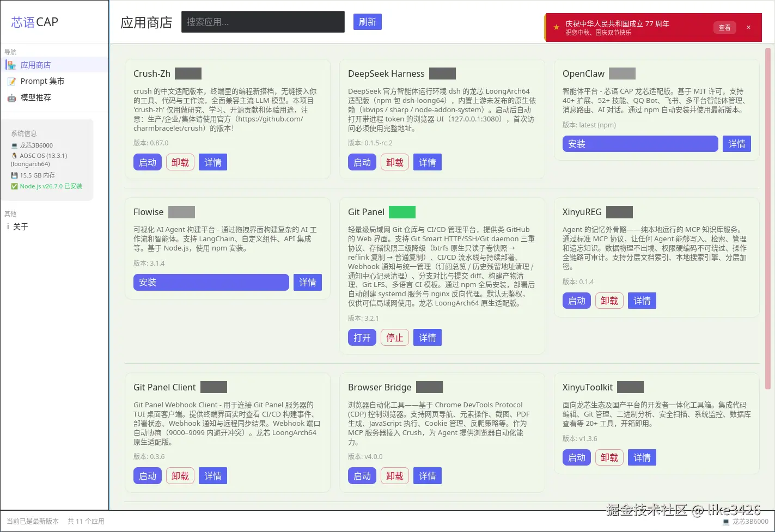Click the star icon in the 国庆 notification
Screen dimensions: 775x532
tap(556, 27)
